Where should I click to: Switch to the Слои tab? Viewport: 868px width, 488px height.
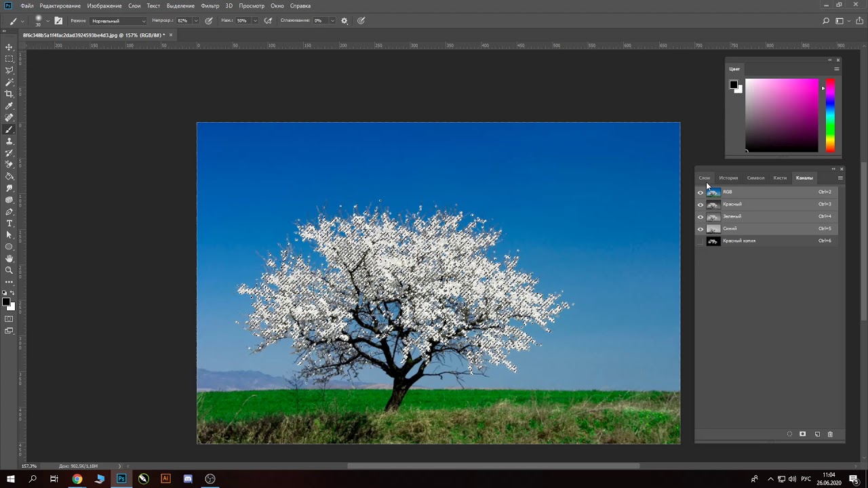[x=705, y=178]
